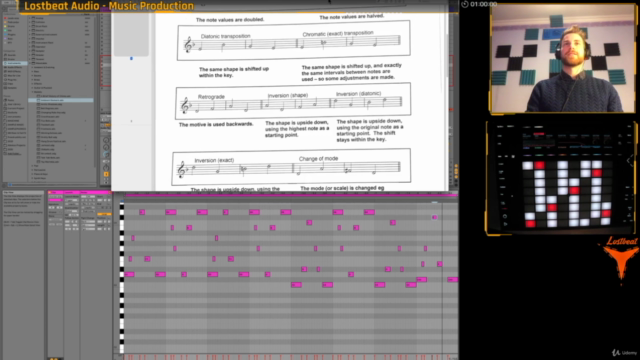Click the browser horizontal scrollbar thumb
Viewport: 640px width, 360px height.
pos(10,184)
